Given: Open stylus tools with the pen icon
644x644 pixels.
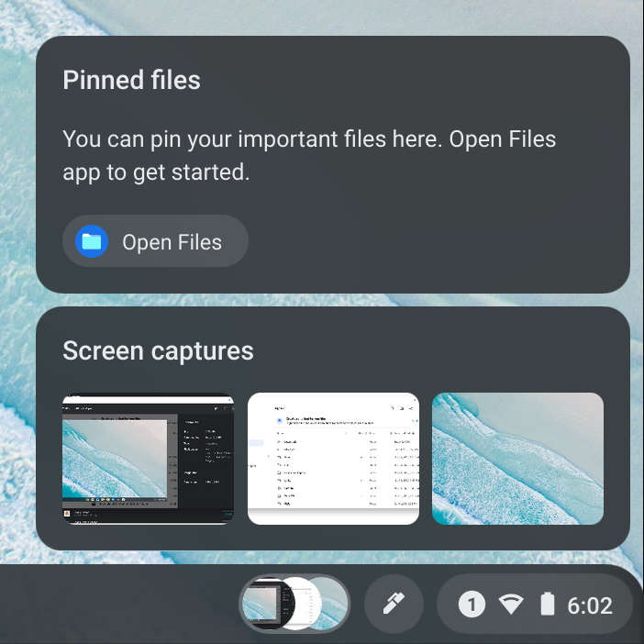Looking at the screenshot, I should pyautogui.click(x=394, y=604).
